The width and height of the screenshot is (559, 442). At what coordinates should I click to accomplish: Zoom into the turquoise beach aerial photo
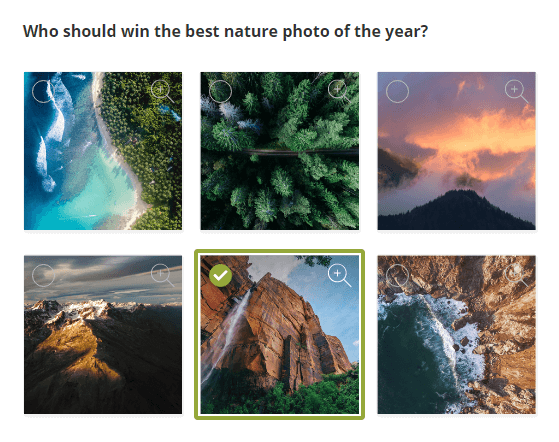162,91
